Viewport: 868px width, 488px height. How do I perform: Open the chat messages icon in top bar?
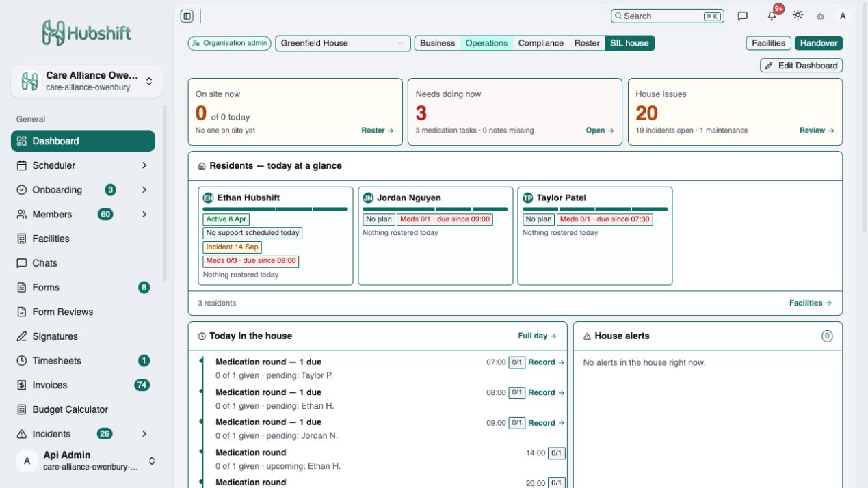point(743,16)
